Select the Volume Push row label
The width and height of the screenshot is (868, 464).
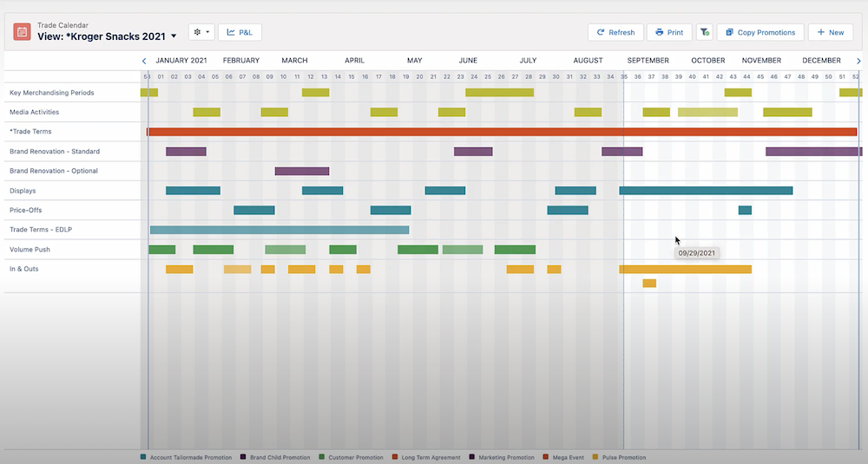[x=29, y=250]
